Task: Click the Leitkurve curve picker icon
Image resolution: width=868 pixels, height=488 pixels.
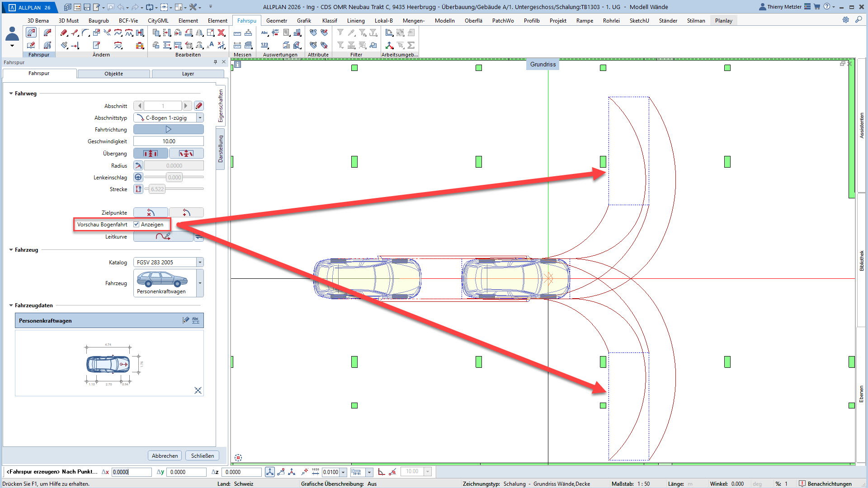Action: (163, 236)
